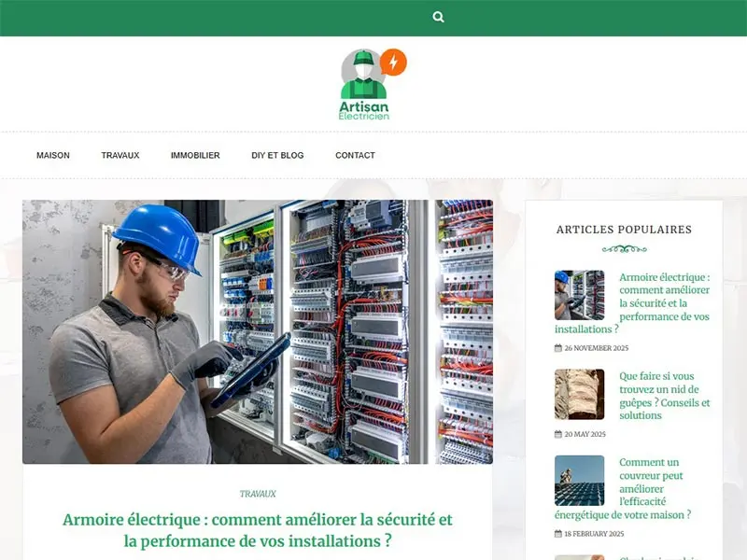The width and height of the screenshot is (747, 560).
Task: Click calendar icon beside 20 May 2025
Action: click(558, 434)
